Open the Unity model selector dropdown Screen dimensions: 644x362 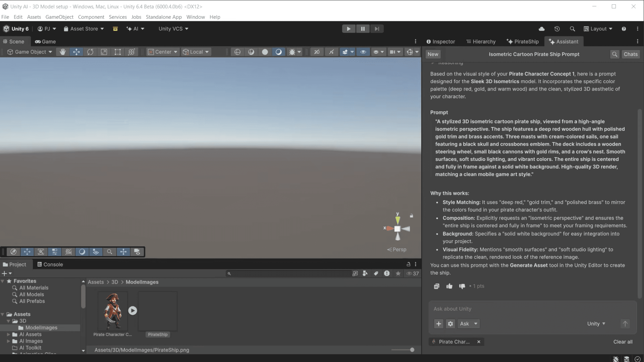pyautogui.click(x=596, y=324)
